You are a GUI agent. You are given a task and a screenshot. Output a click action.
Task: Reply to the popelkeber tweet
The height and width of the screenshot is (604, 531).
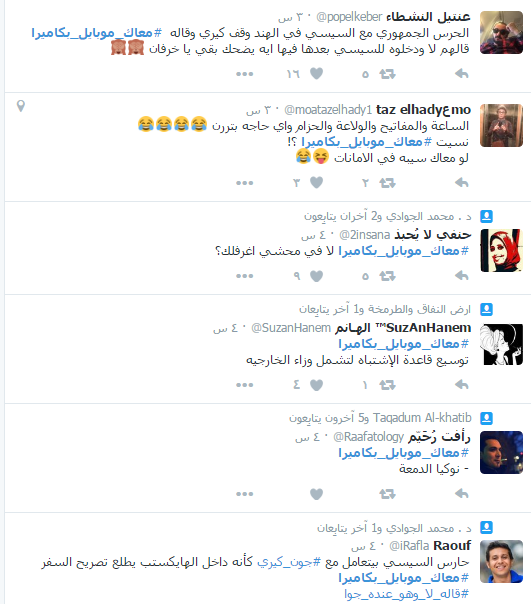[461, 74]
